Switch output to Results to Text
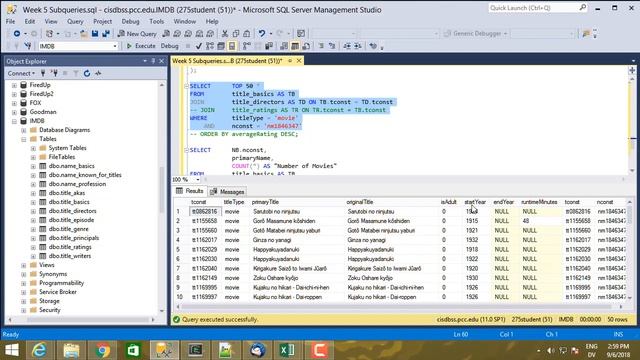This screenshot has height=360, width=640. (x=284, y=46)
